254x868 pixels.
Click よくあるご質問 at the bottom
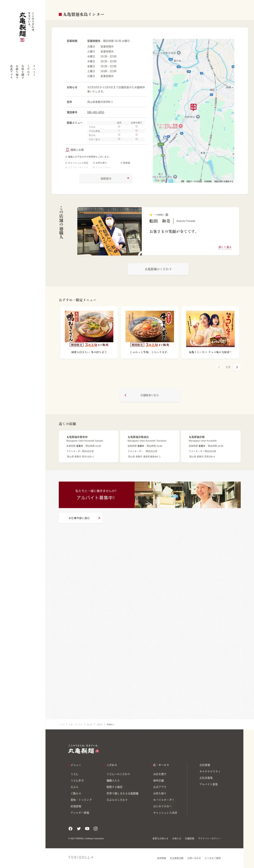pos(212,858)
